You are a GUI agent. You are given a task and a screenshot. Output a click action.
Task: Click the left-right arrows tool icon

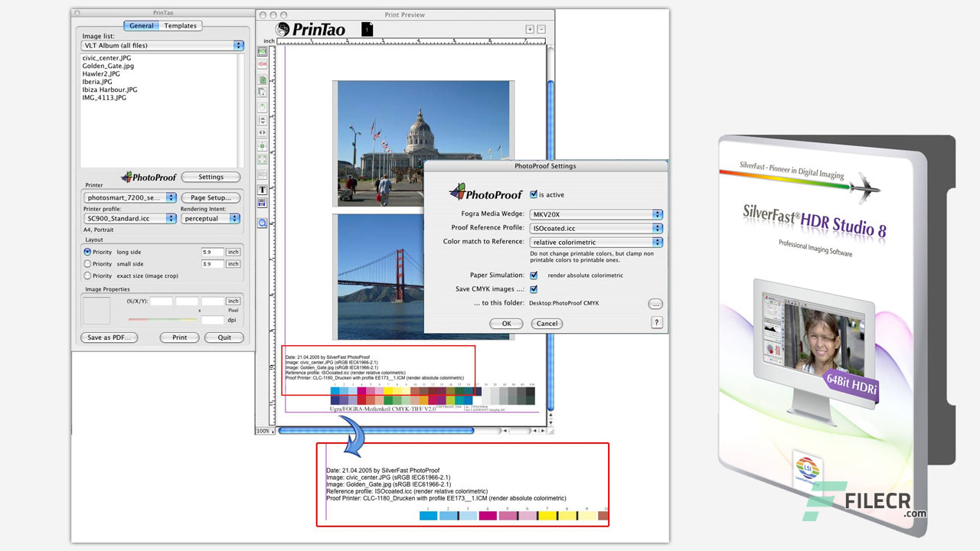(x=263, y=132)
